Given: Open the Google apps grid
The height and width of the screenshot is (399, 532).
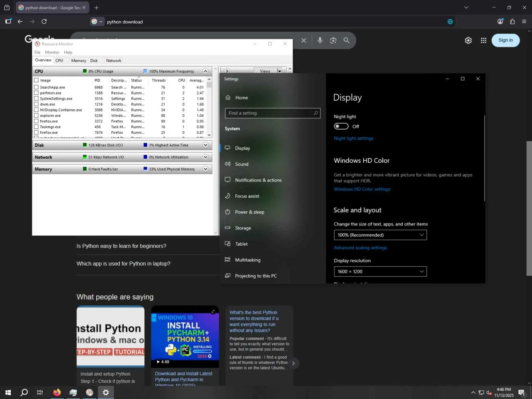Looking at the screenshot, I should coord(483,40).
